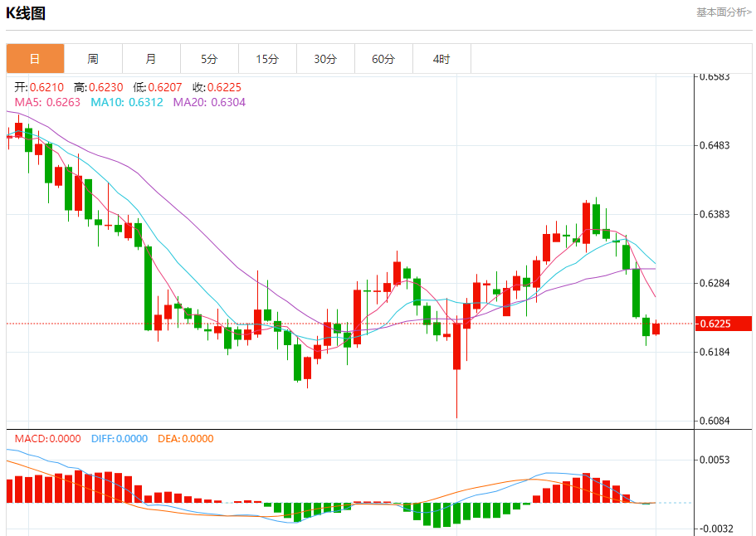Open the 4时 interval tab

[x=441, y=59]
